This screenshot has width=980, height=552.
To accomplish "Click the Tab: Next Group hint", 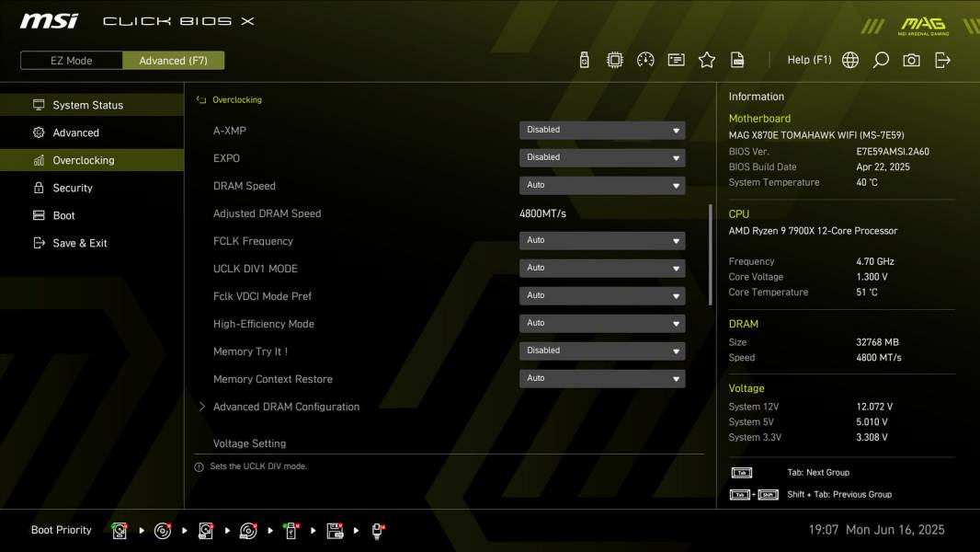I will coord(818,473).
